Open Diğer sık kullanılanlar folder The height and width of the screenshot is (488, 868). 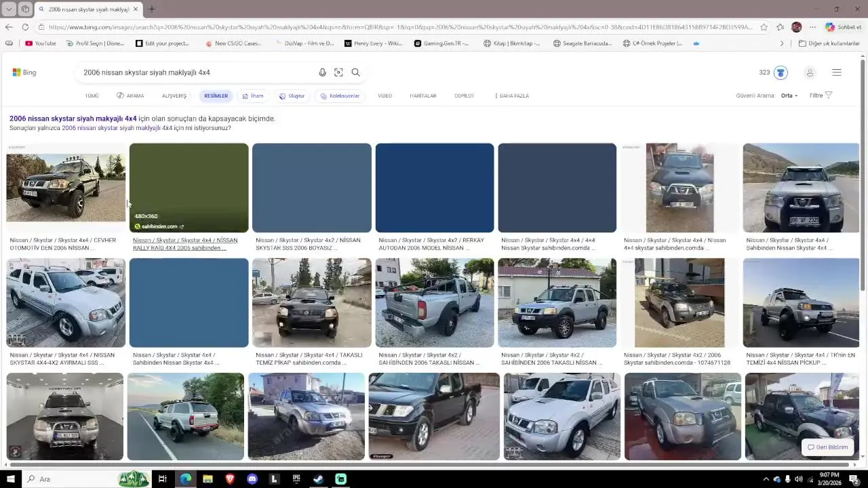pos(829,43)
